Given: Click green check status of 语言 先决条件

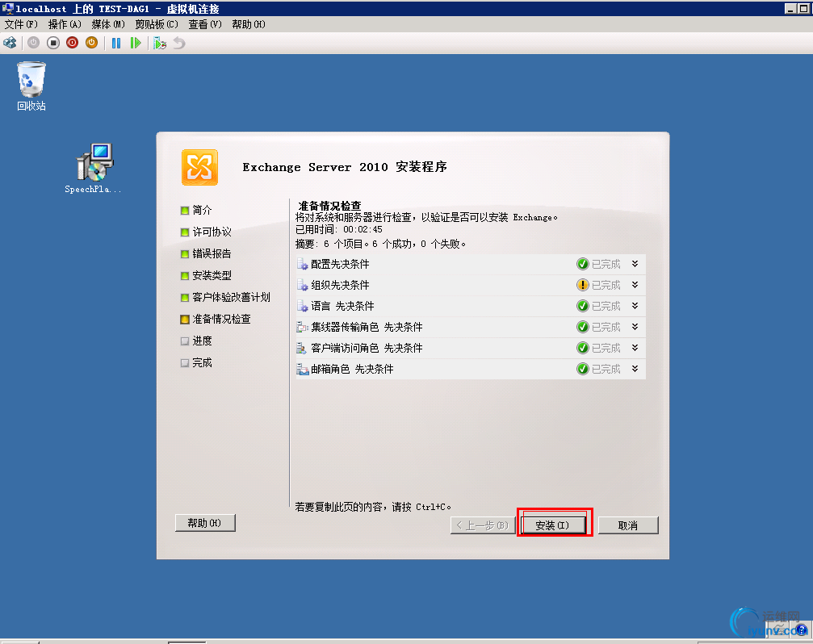Looking at the screenshot, I should [583, 306].
